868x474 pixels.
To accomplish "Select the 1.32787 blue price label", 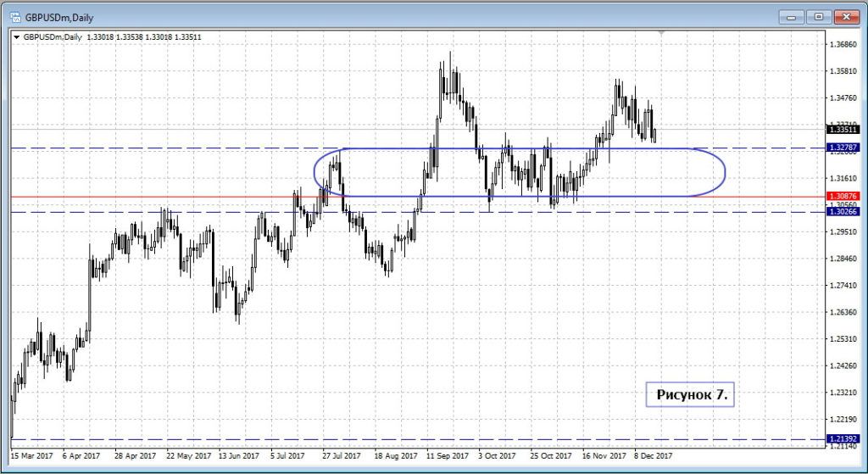I will coord(843,148).
